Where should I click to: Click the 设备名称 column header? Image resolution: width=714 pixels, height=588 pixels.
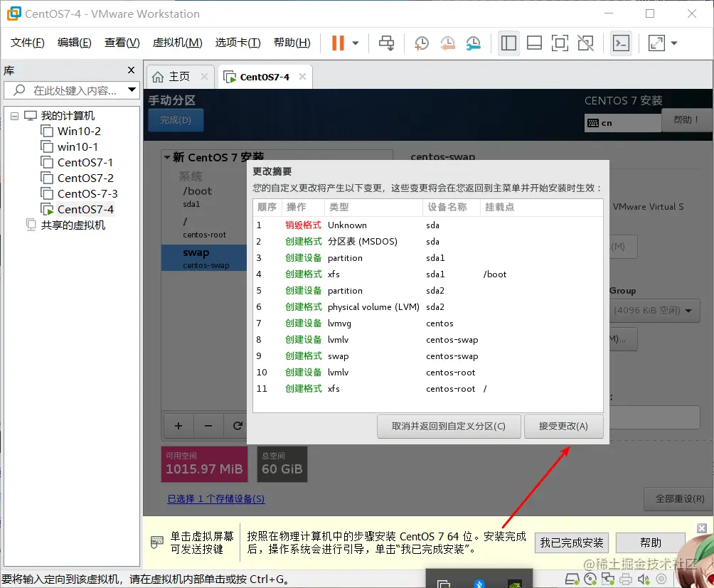pos(452,207)
